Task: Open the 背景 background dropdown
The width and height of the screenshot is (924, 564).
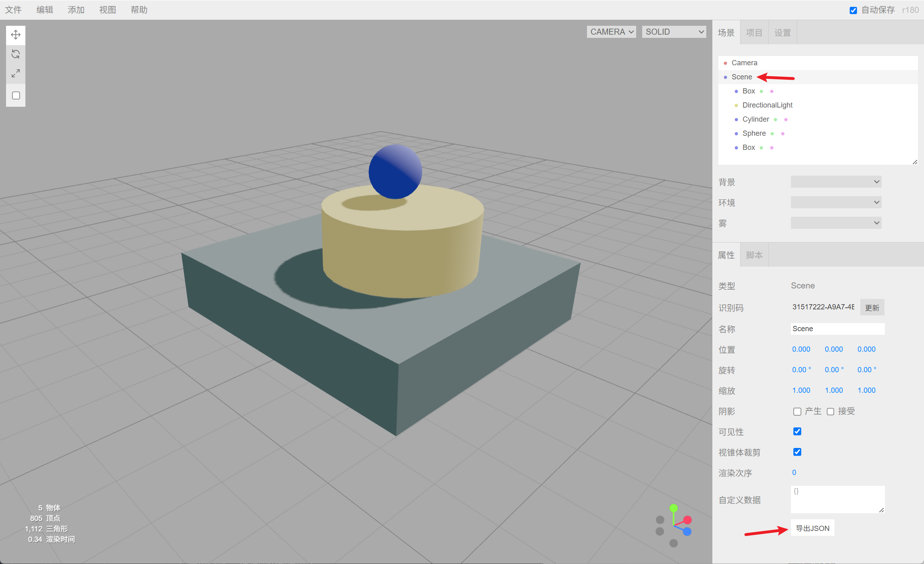Action: (x=836, y=182)
